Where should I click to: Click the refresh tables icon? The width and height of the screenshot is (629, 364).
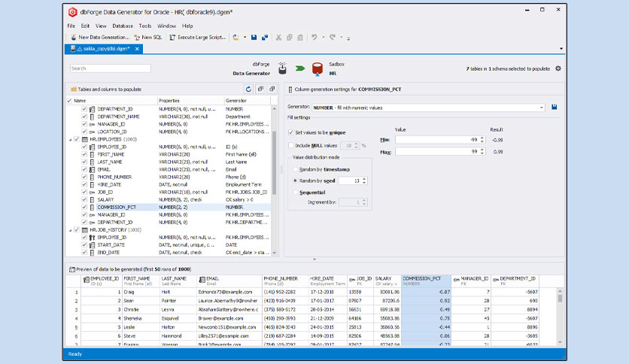click(x=249, y=89)
